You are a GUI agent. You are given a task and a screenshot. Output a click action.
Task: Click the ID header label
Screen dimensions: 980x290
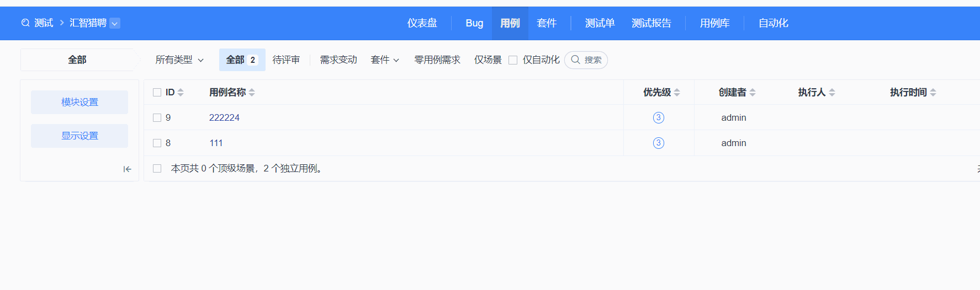170,92
